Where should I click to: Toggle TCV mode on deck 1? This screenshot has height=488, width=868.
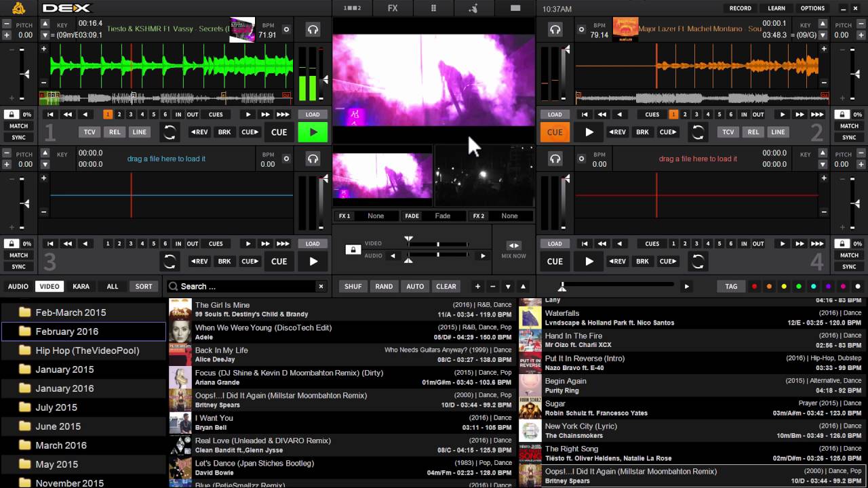click(x=90, y=132)
